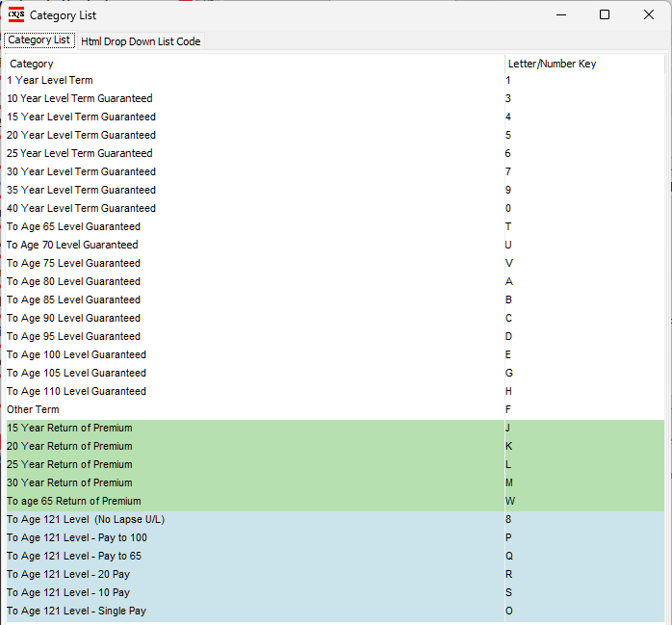Viewport: 672px width, 625px height.
Task: Select To age 65 Return of Premium
Action: point(73,501)
